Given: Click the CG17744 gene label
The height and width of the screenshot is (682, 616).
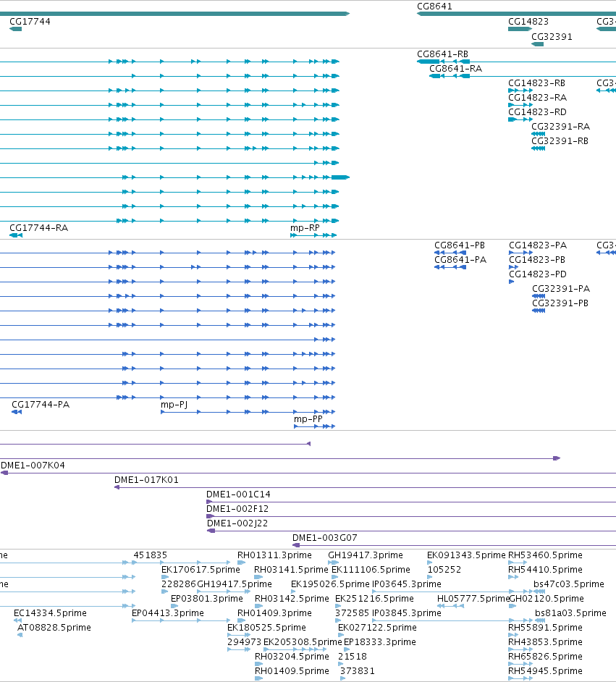Looking at the screenshot, I should [30, 21].
